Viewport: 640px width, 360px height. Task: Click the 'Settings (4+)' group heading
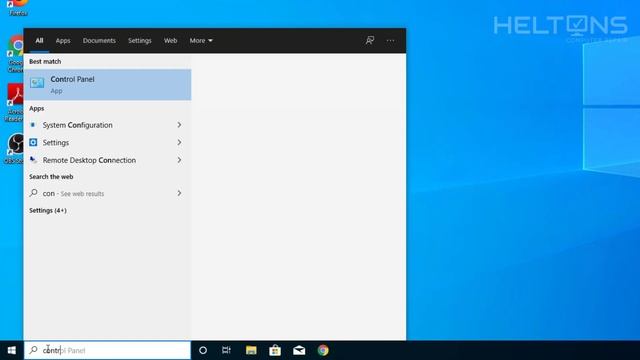pos(48,210)
